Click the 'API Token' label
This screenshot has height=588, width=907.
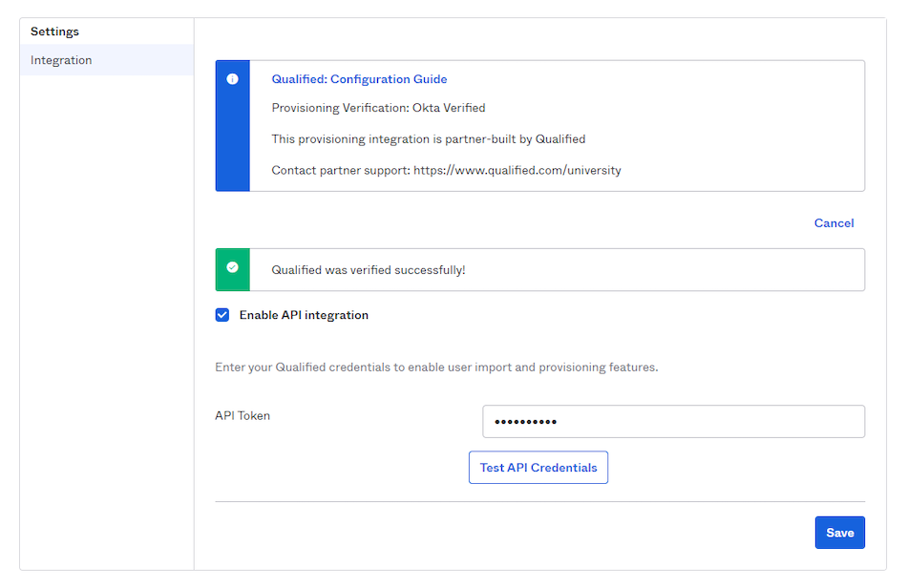tap(243, 416)
